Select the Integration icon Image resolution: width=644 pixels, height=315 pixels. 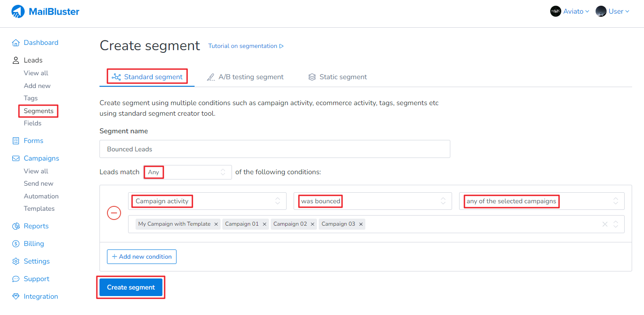coord(16,296)
